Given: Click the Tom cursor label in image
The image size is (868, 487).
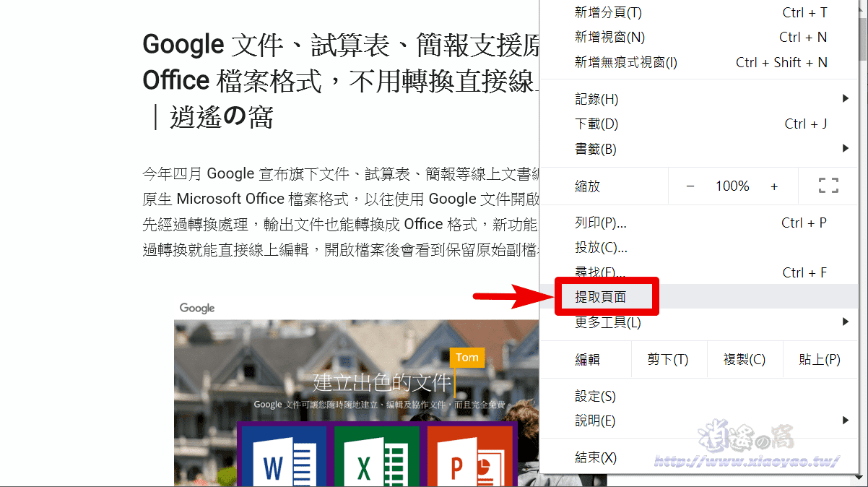Looking at the screenshot, I should pyautogui.click(x=467, y=358).
